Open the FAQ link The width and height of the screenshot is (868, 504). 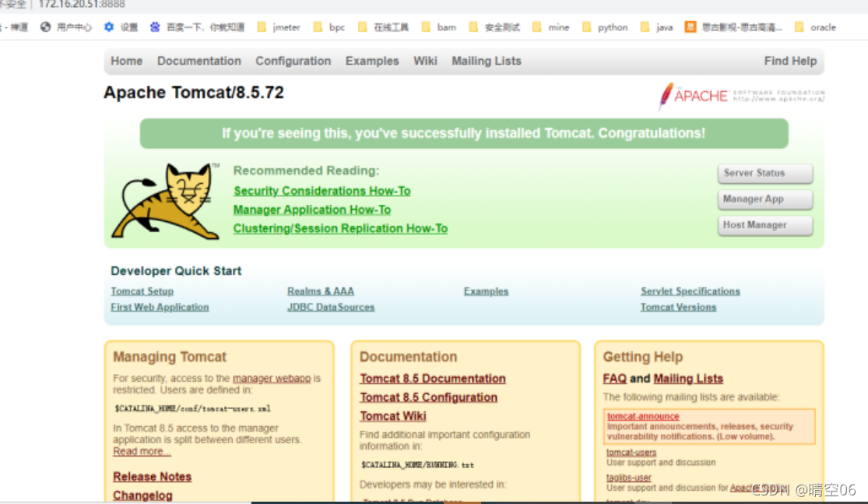pos(614,379)
